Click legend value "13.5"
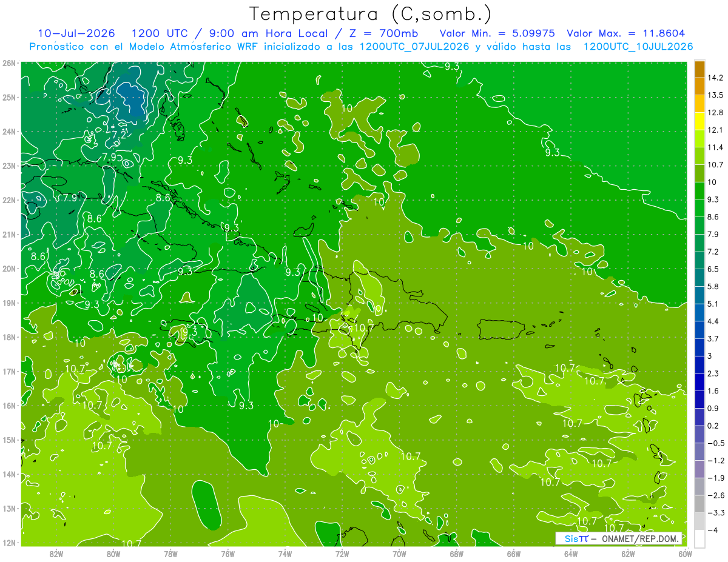 [x=715, y=95]
